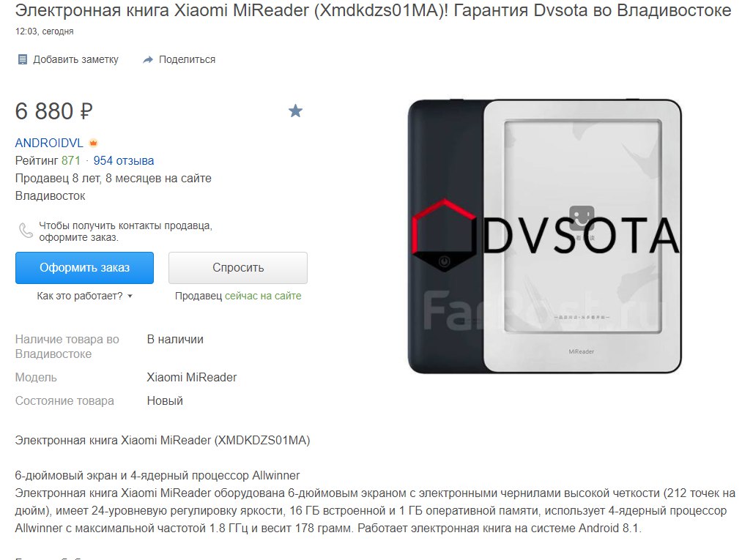Click the Оформить заказ button
The image size is (742, 560).
tap(84, 268)
